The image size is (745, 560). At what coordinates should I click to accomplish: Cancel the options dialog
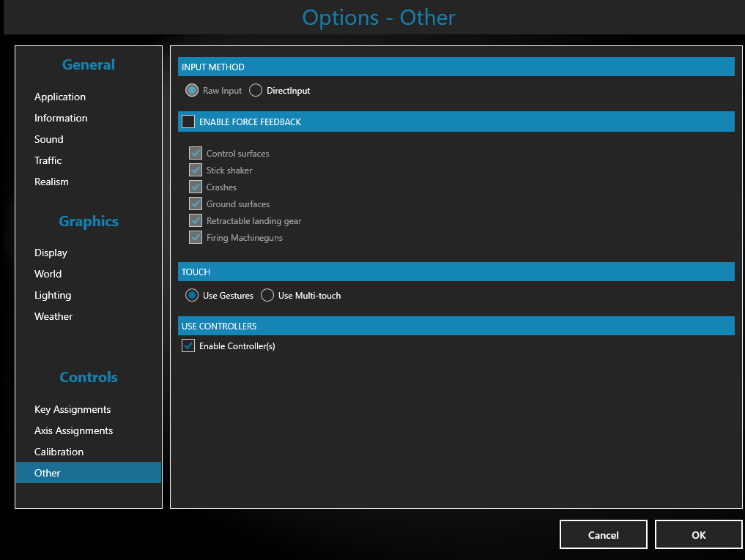pos(603,534)
